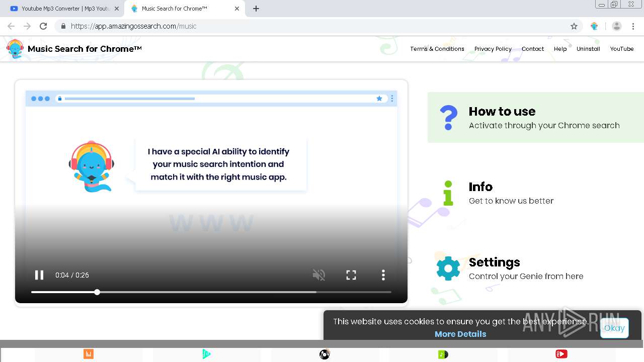
Task: Open Terms & Conditions link
Action: coord(437,49)
